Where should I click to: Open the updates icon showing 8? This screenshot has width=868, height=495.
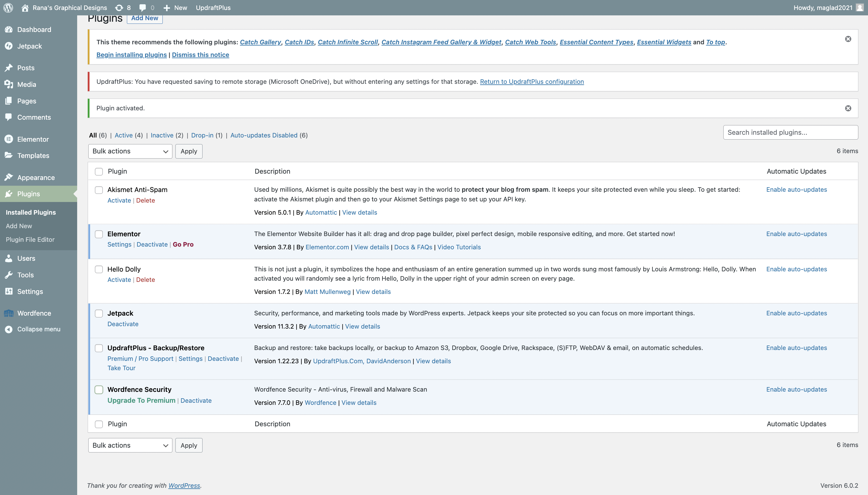119,8
